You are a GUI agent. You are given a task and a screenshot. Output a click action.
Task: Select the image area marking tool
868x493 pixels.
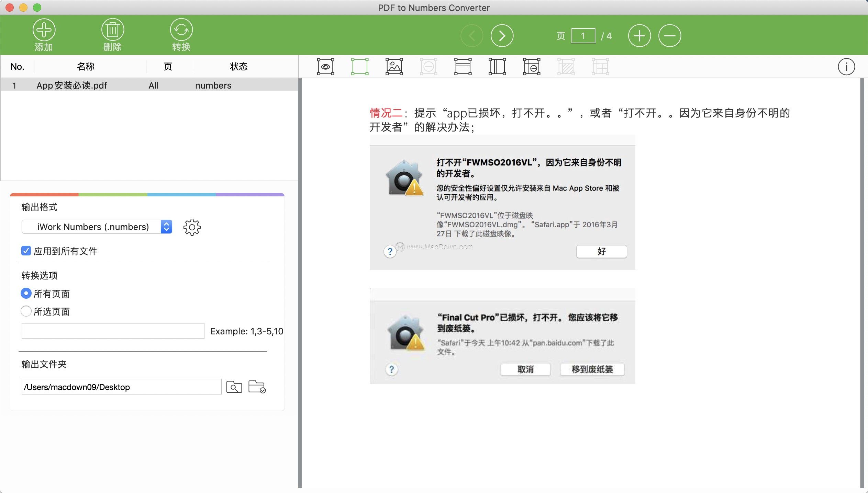(394, 67)
